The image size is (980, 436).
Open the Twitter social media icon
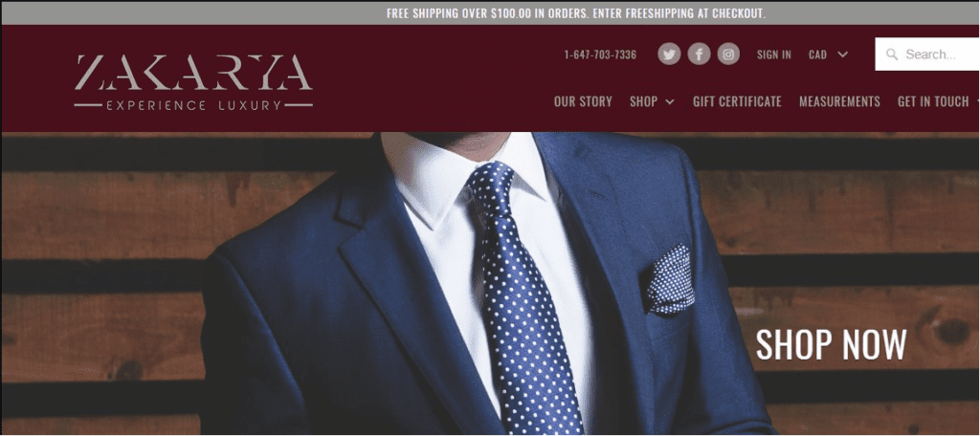[x=669, y=54]
